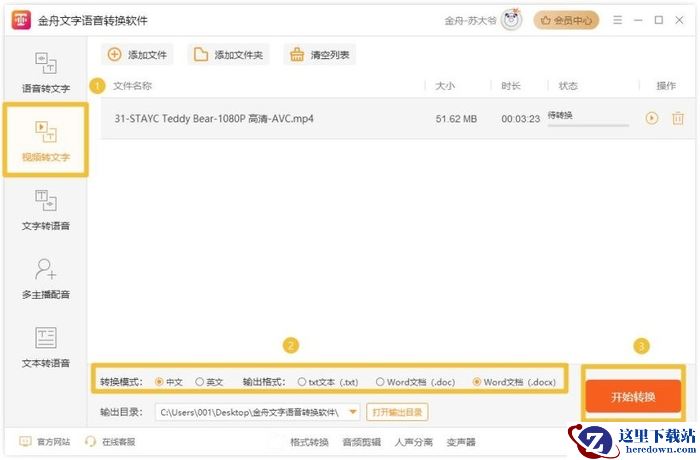
Task: Open the 语音转文字 speech-to-text mode
Action: 46,72
